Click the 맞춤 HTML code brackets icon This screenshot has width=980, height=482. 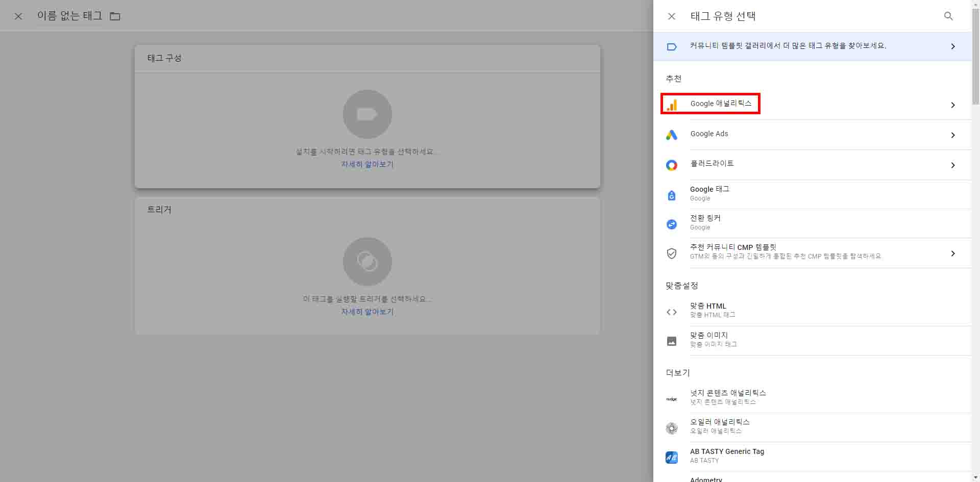tap(672, 312)
